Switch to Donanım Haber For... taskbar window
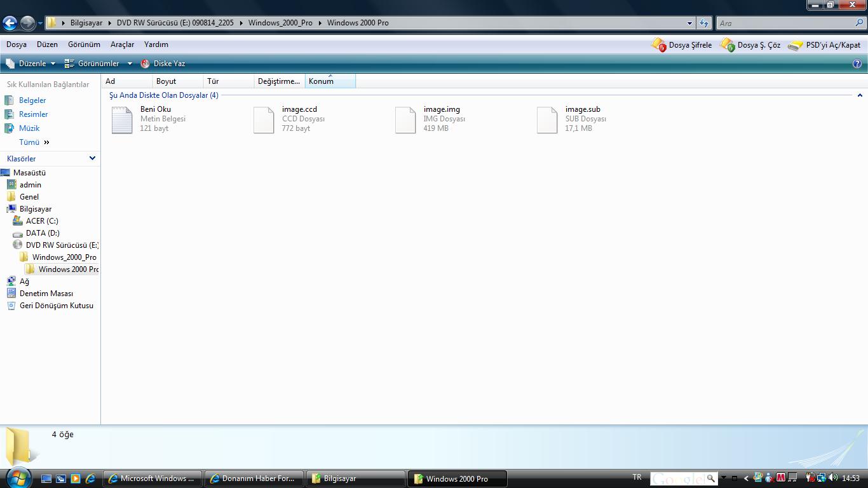 (254, 478)
